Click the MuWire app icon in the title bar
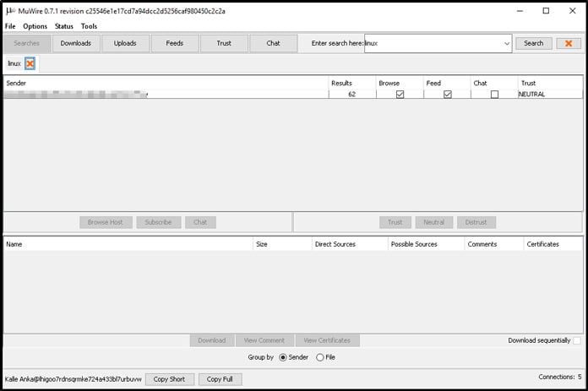Image resolution: width=588 pixels, height=391 pixels. pyautogui.click(x=10, y=11)
